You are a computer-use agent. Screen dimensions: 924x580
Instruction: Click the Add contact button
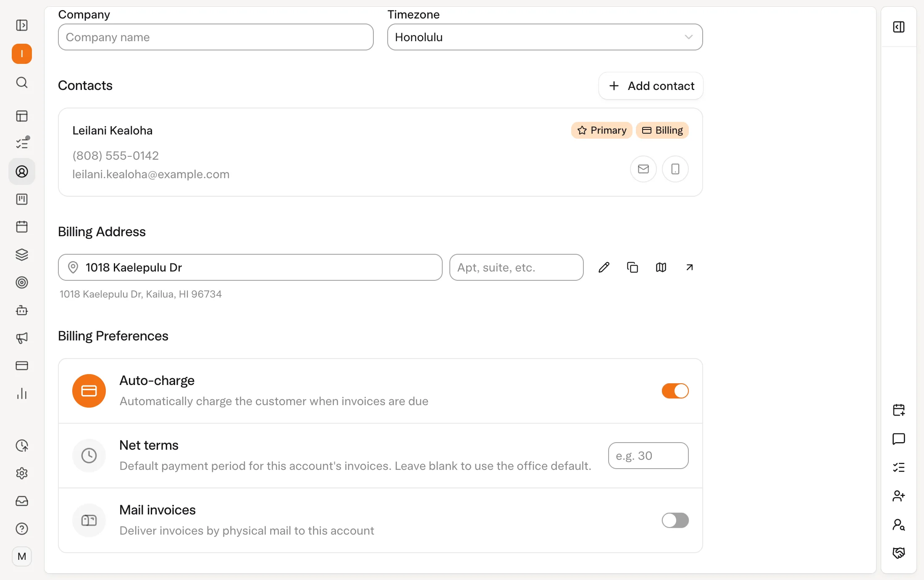pos(651,86)
